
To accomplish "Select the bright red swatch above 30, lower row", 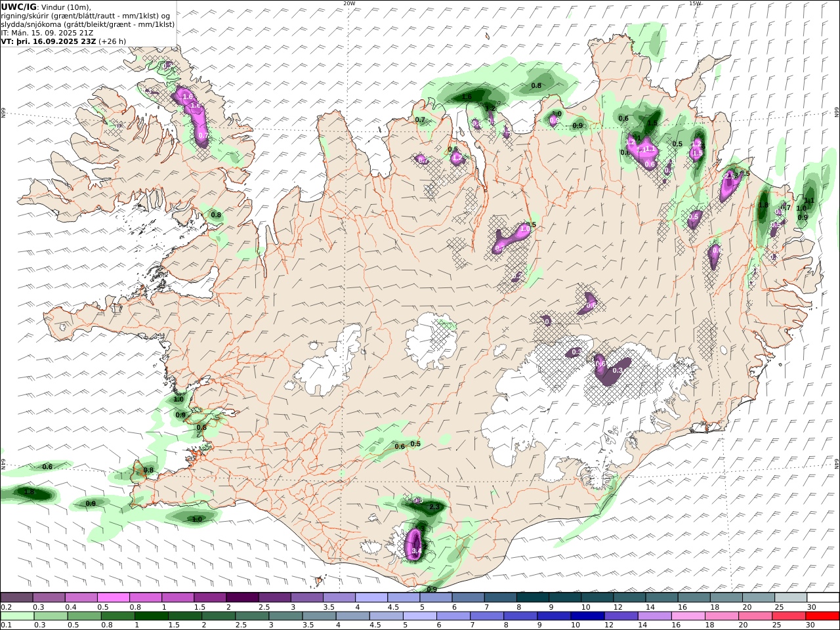I will click(x=823, y=616).
